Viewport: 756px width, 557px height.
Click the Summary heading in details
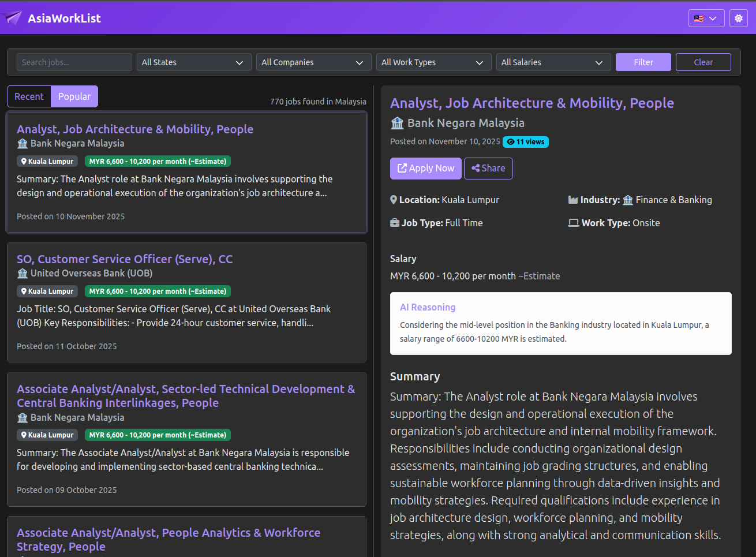click(x=415, y=376)
